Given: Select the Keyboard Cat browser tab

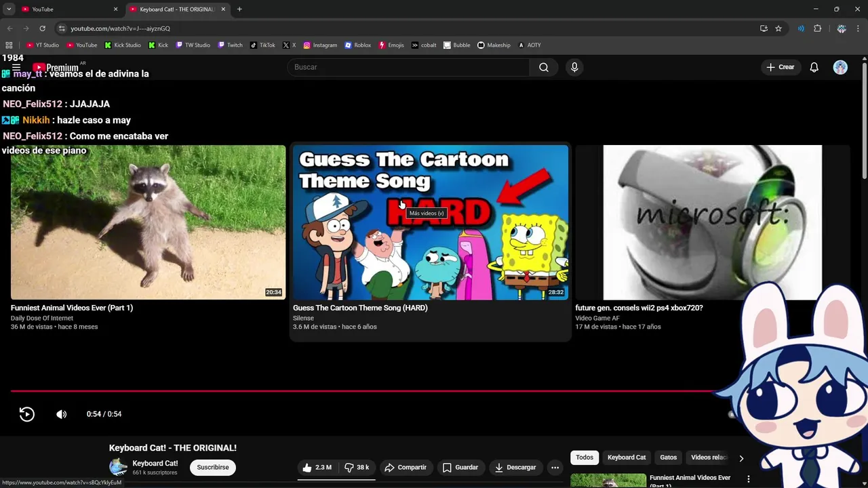Looking at the screenshot, I should 176,9.
